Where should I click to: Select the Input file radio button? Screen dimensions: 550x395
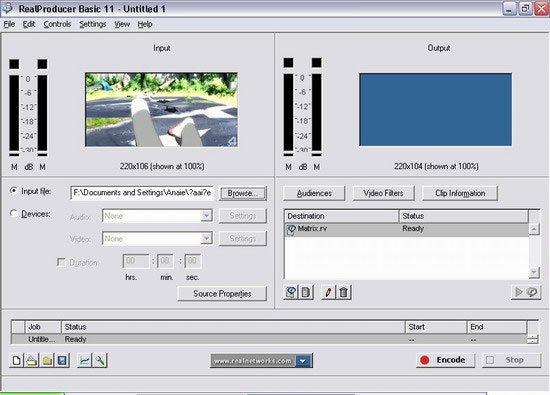[x=13, y=191]
